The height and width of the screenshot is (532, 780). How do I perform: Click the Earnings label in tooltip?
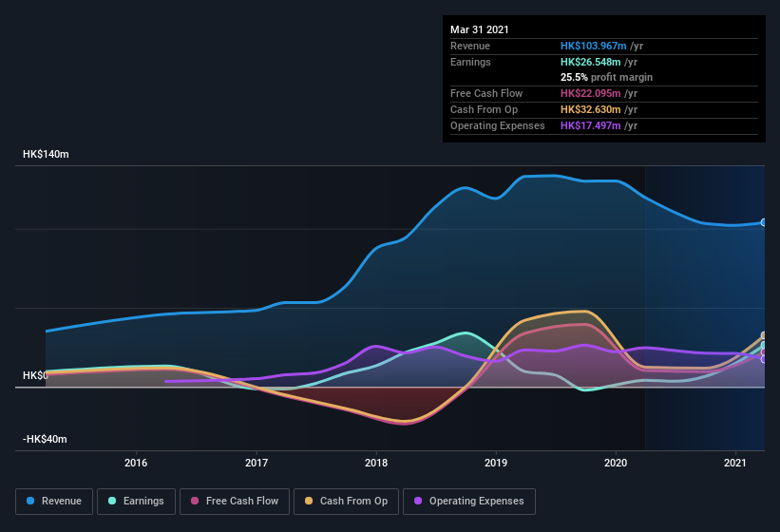click(470, 62)
